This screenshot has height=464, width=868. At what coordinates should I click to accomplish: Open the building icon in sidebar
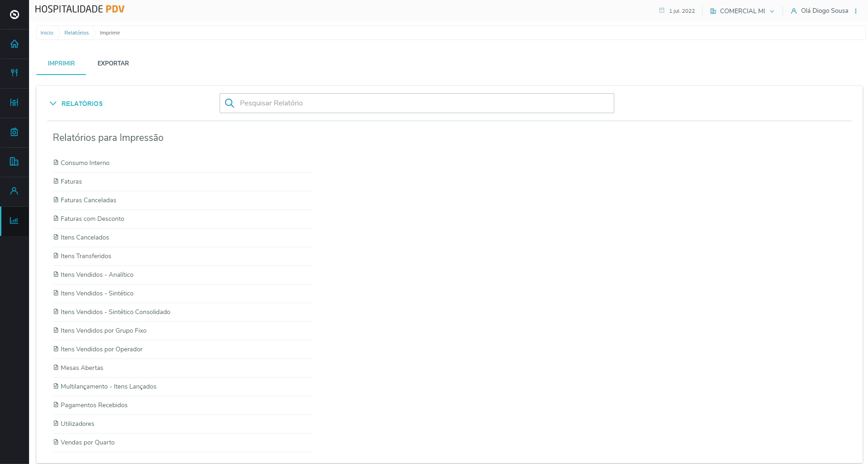tap(15, 161)
